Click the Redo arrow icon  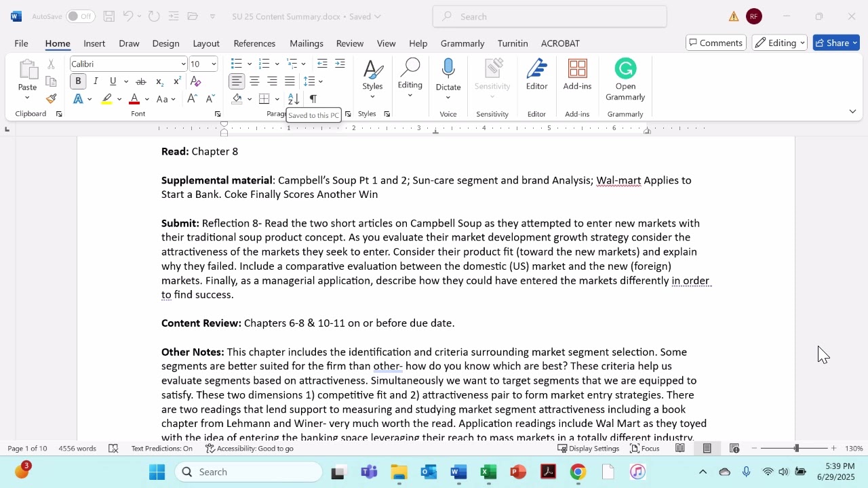tap(154, 16)
